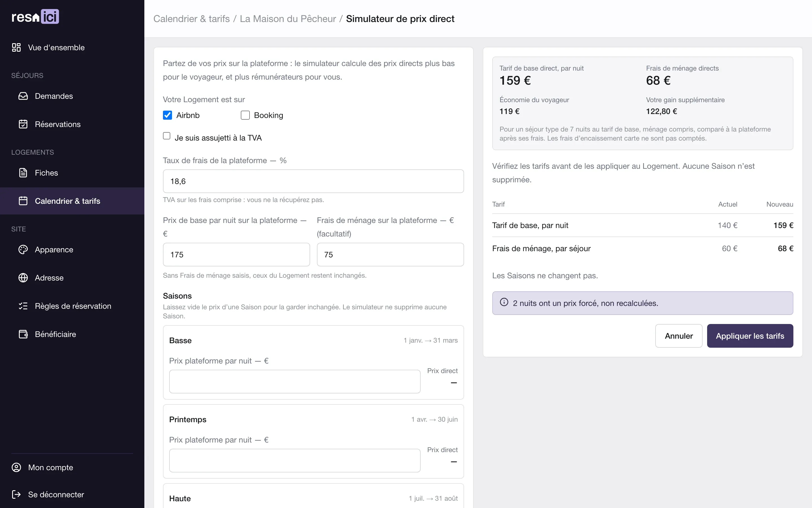This screenshot has width=812, height=508.
Task: Open La Maison du Pêcheur breadcrumb
Action: (x=288, y=19)
